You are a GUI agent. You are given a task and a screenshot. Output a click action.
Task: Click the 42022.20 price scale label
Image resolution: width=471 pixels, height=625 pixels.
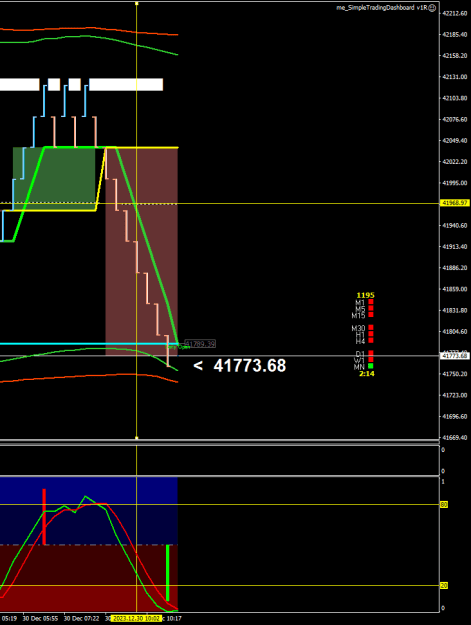coord(455,162)
